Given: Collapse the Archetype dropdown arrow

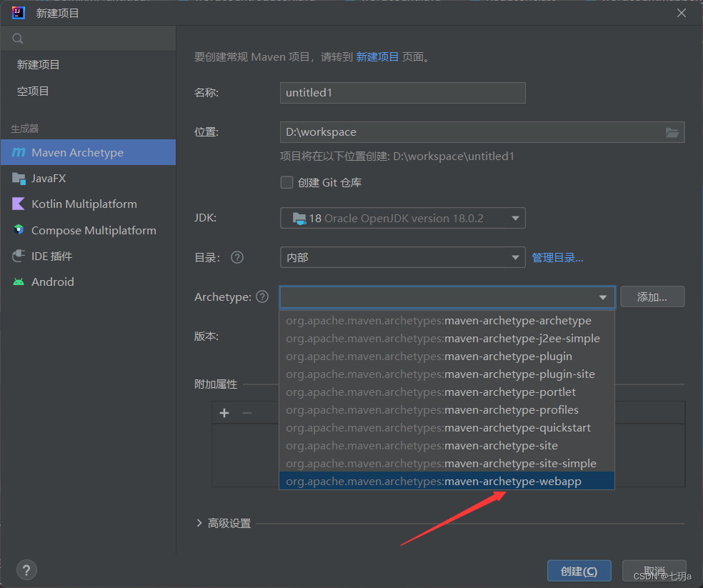Looking at the screenshot, I should coord(603,297).
